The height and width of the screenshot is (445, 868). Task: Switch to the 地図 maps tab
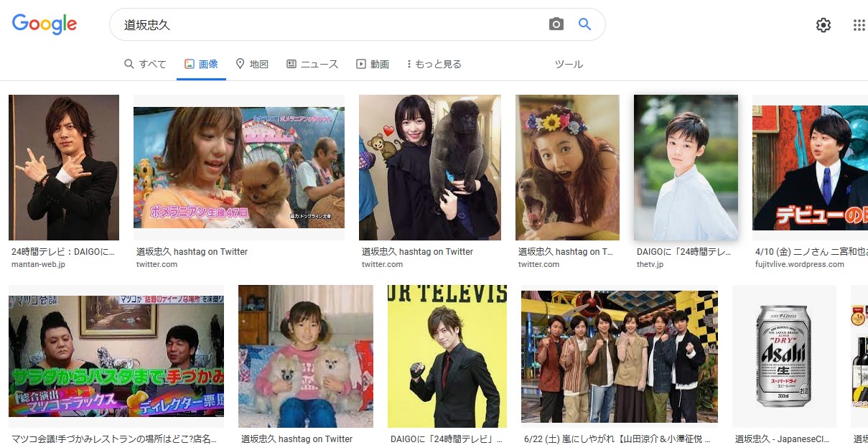tap(252, 64)
